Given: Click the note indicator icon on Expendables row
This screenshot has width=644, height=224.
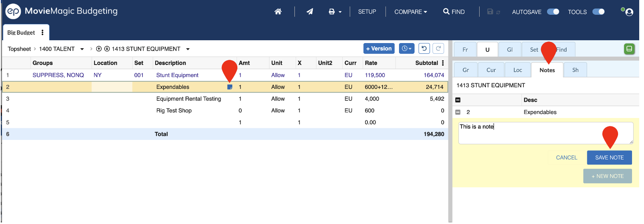Looking at the screenshot, I should pos(230,87).
